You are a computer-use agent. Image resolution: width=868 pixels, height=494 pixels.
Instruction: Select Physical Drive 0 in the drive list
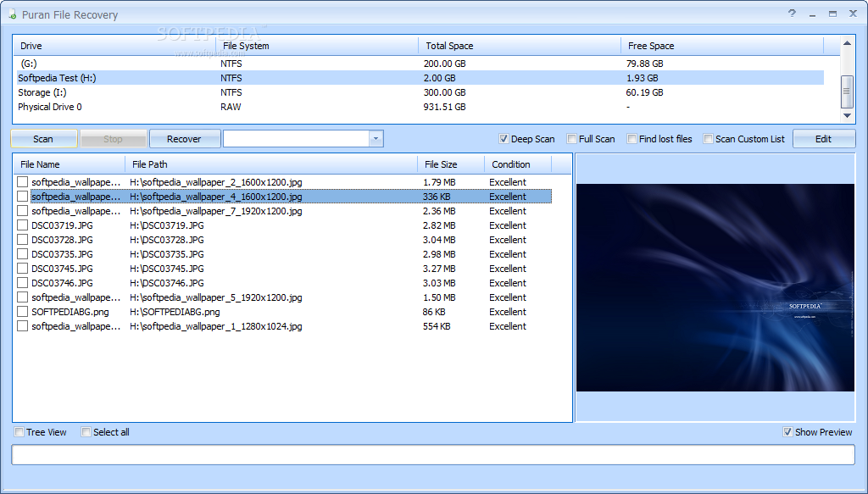click(419, 107)
